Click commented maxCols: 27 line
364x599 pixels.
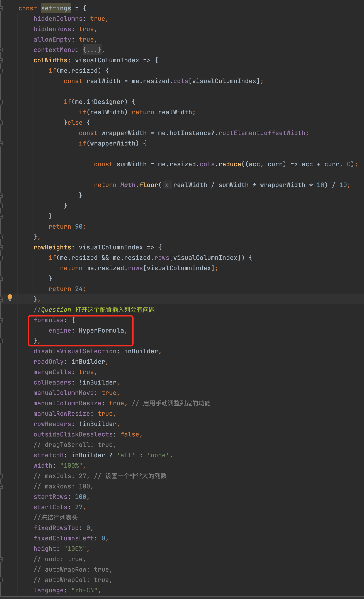coord(100,476)
